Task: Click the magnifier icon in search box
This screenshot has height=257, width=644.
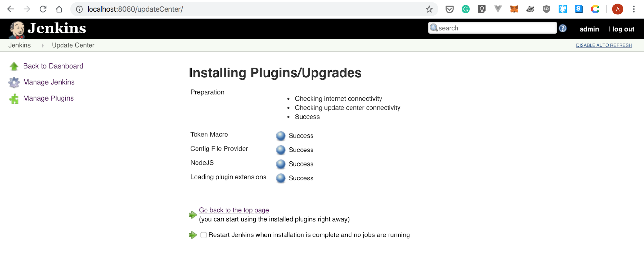Action: 434,28
